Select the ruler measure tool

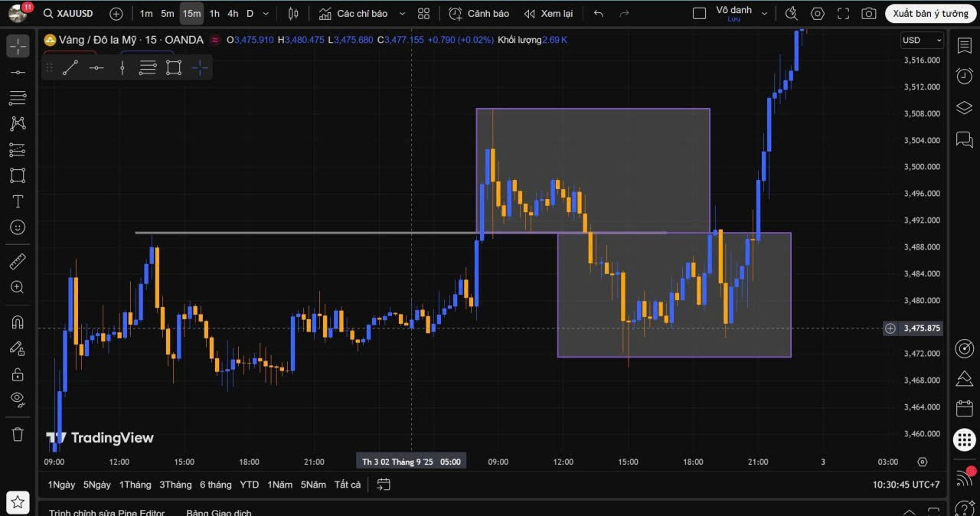[17, 262]
